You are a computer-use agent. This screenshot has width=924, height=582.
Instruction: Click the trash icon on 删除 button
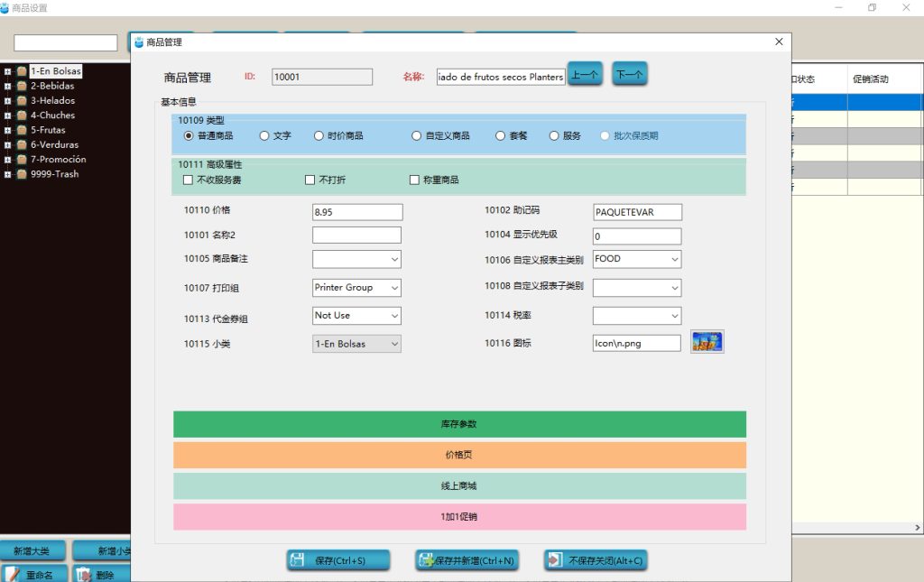pos(84,575)
